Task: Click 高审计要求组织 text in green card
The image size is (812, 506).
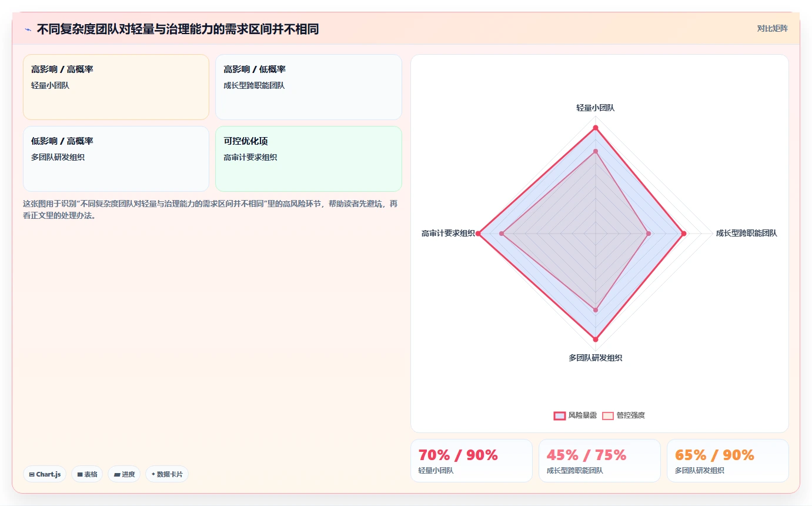Action: 250,157
